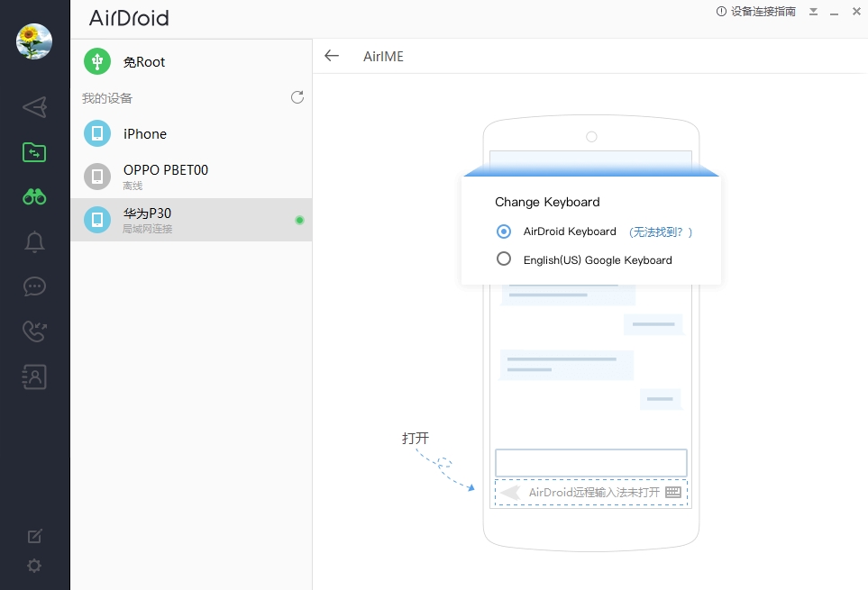Open the Files folder transfer icon
Viewport: 868px width, 590px height.
34,152
